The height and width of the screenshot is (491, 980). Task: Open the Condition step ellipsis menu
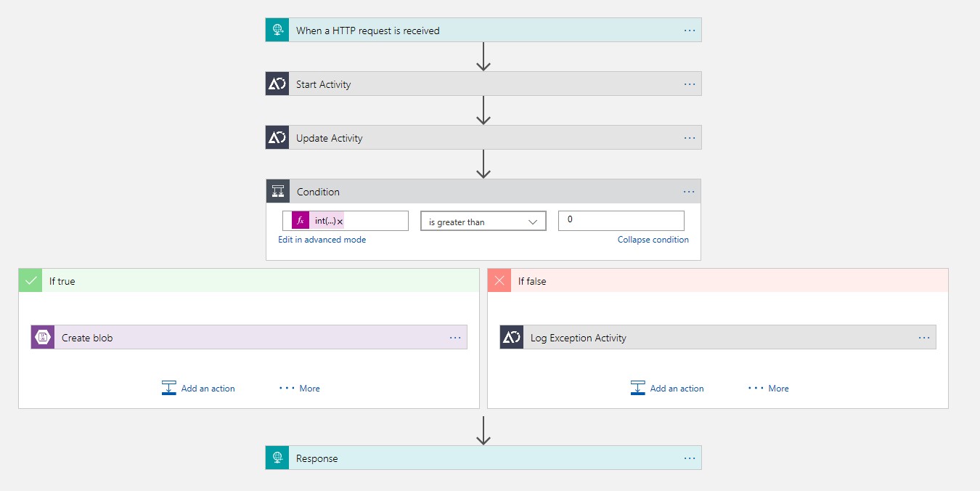[690, 192]
